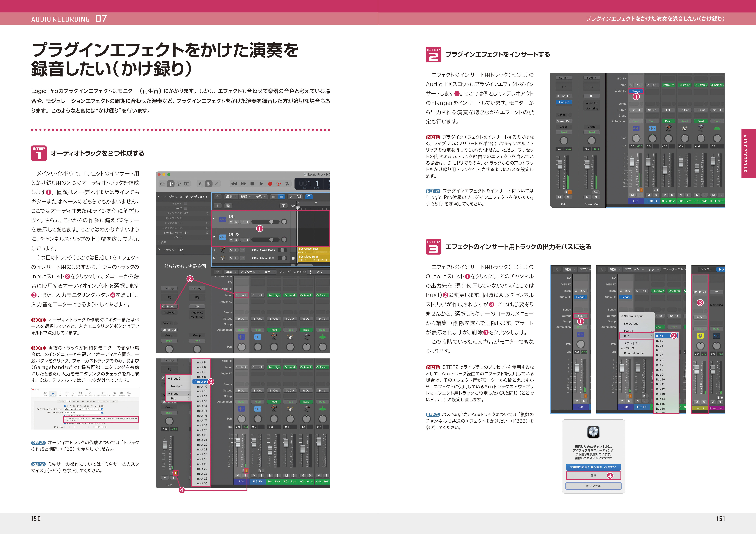The image size is (756, 534).
Task: Click the cycle/loop icon in the transport
Action: [287, 184]
